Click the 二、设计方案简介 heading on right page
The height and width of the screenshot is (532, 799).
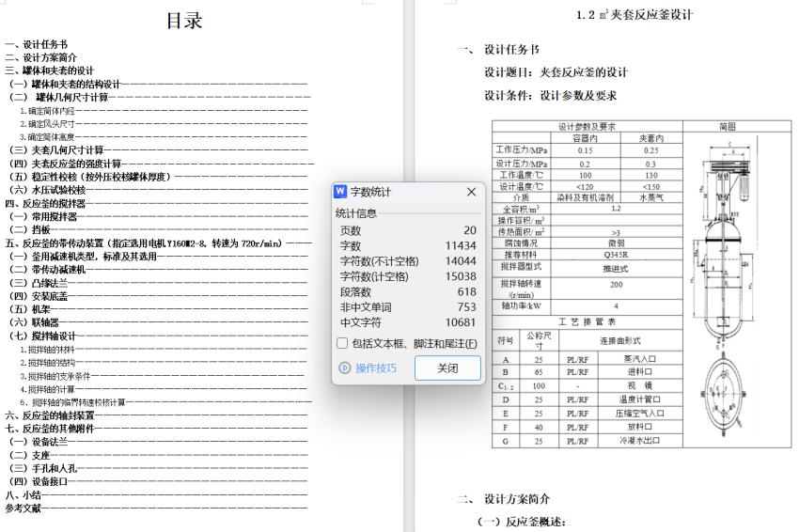(x=516, y=498)
